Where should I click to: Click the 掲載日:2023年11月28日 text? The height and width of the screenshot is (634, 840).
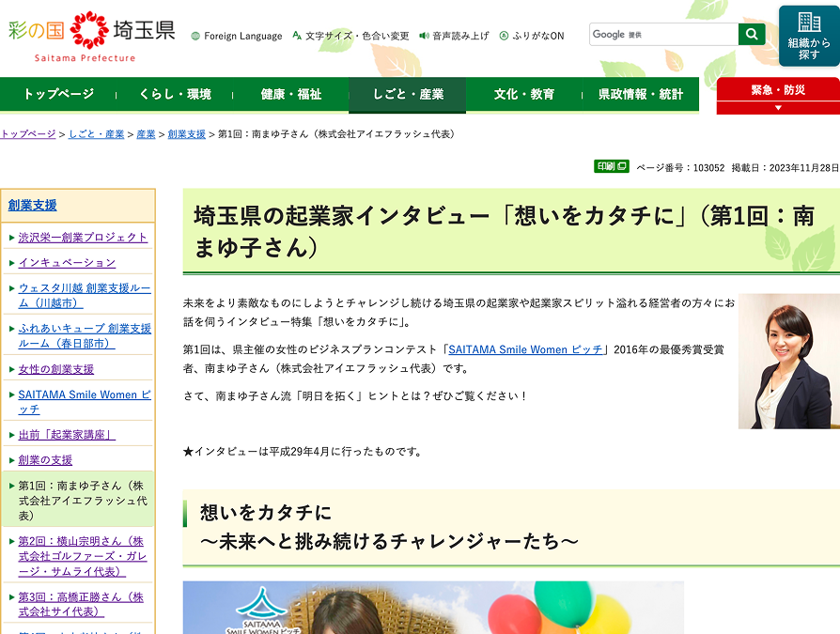(785, 167)
